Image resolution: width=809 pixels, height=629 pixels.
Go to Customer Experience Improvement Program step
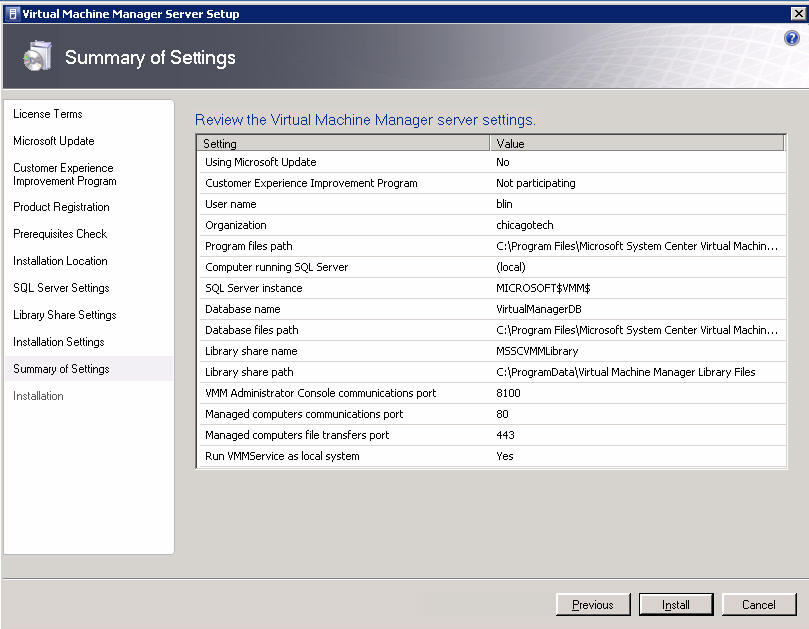click(64, 174)
